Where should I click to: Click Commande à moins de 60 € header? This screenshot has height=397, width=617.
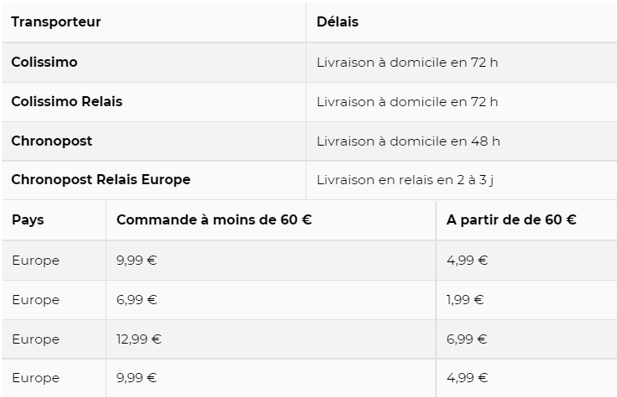214,220
